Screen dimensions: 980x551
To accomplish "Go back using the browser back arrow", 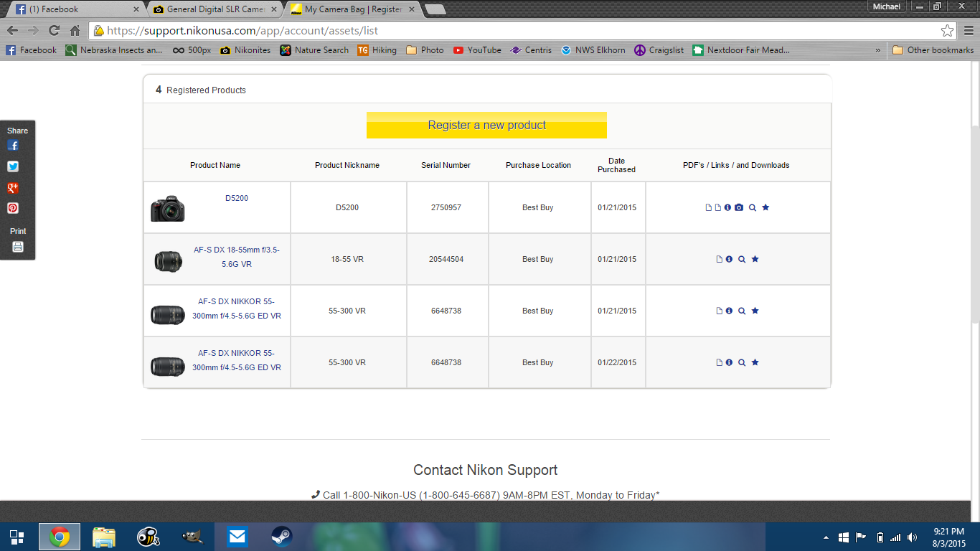I will 12,31.
